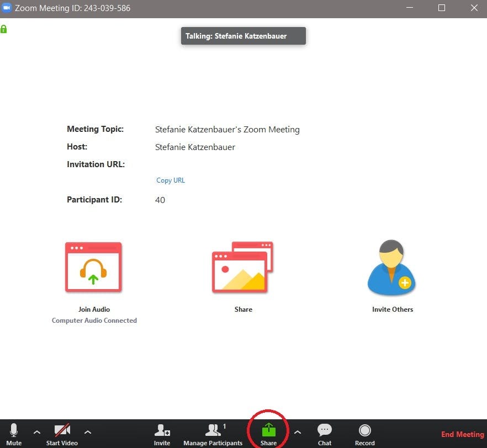
Task: Mute the microphone in the toolbar
Action: tap(14, 434)
